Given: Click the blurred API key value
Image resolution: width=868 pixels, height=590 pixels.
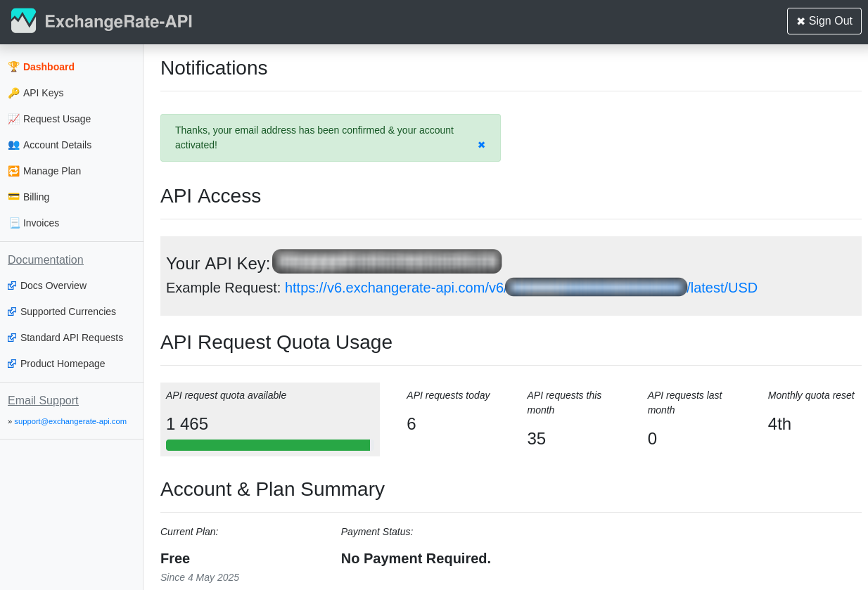Looking at the screenshot, I should (x=387, y=262).
